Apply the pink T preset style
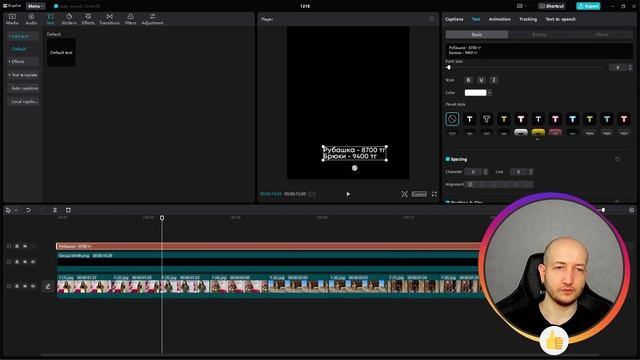This screenshot has height=360, width=640. tap(555, 119)
